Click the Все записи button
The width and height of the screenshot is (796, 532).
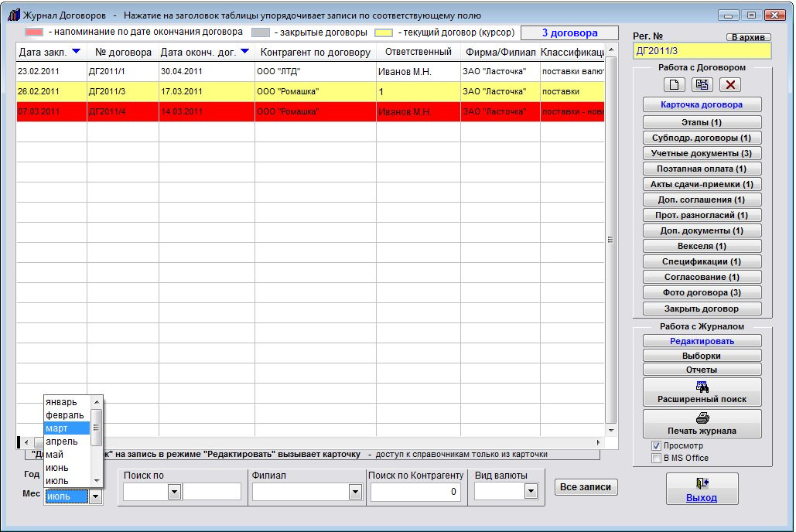pyautogui.click(x=586, y=487)
